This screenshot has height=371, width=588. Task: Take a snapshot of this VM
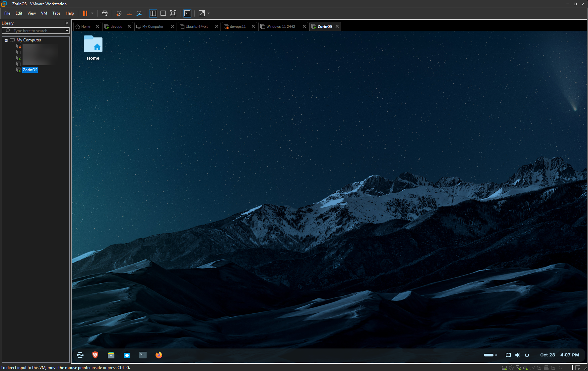[x=119, y=13]
